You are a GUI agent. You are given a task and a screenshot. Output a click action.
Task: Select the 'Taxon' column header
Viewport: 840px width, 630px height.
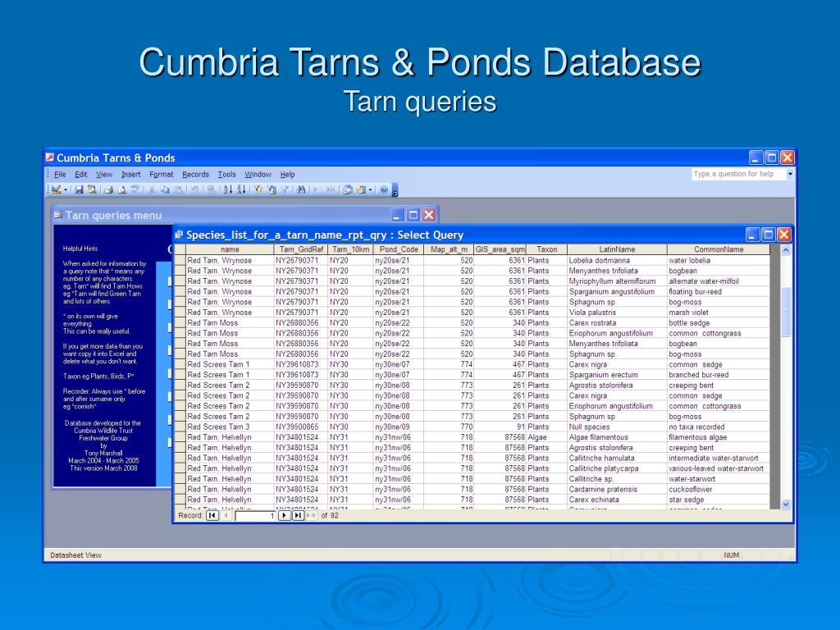click(547, 249)
